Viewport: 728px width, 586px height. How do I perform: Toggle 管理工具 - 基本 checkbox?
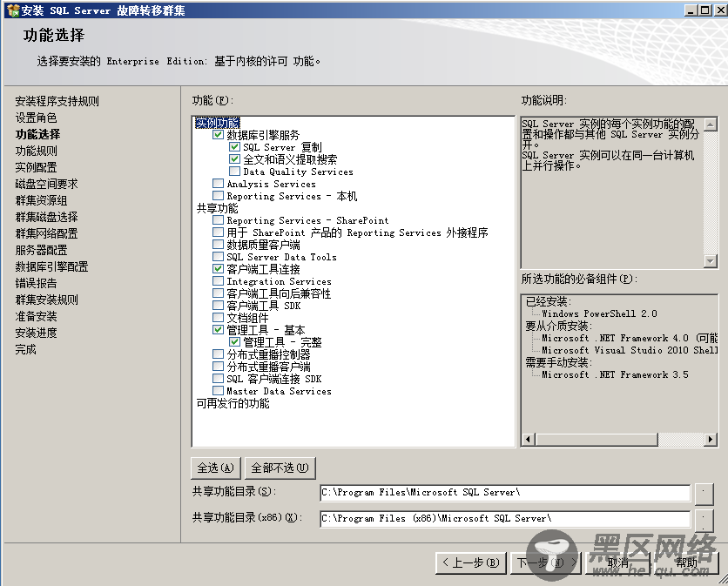coord(219,330)
